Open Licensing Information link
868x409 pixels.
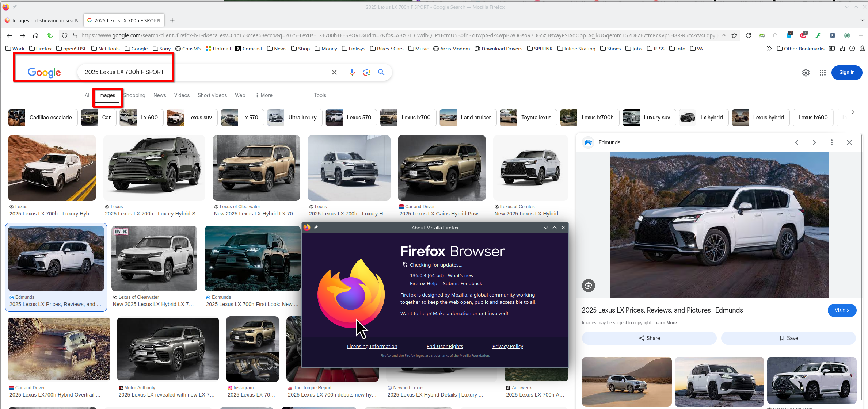click(372, 346)
